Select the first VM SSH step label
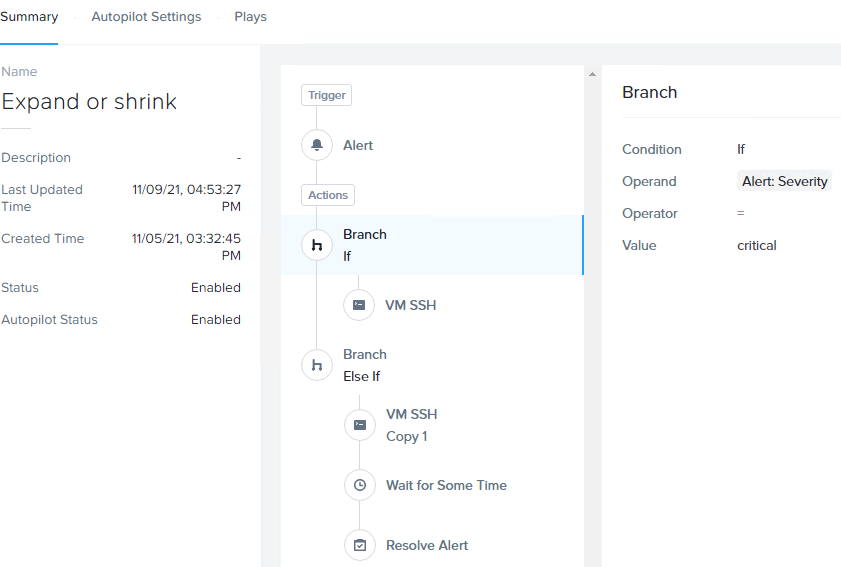 410,305
